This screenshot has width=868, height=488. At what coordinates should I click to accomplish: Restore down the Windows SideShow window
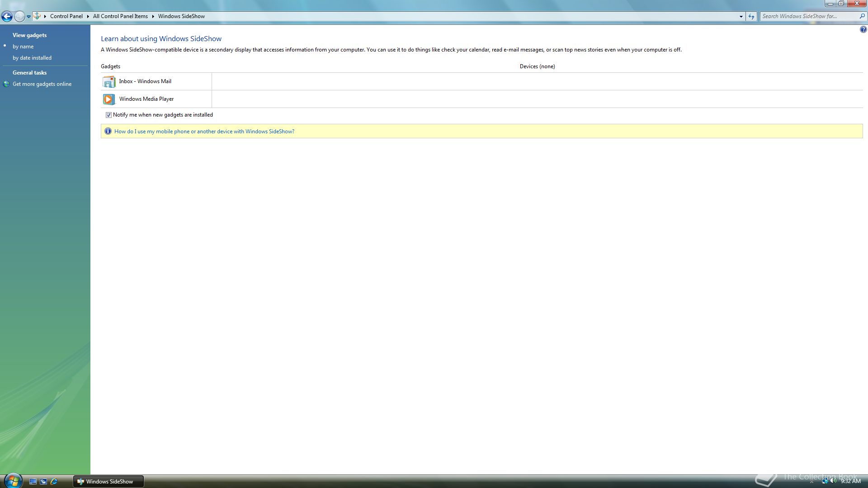point(841,3)
